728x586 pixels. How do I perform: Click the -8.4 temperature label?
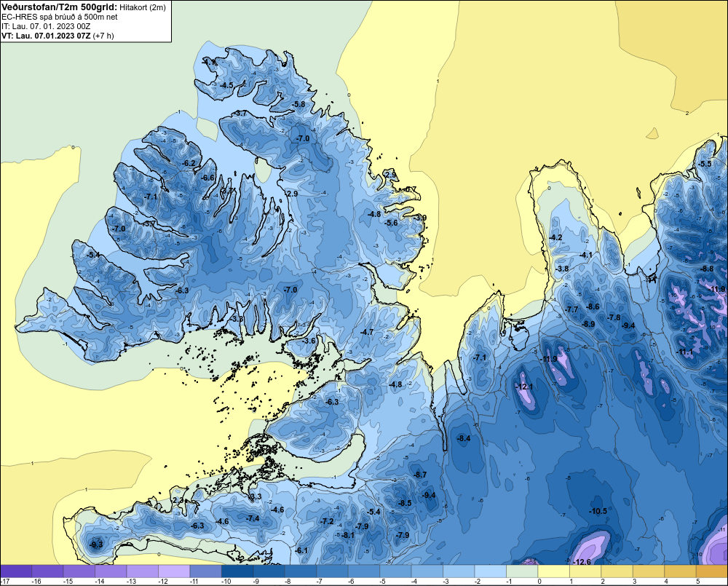464,438
